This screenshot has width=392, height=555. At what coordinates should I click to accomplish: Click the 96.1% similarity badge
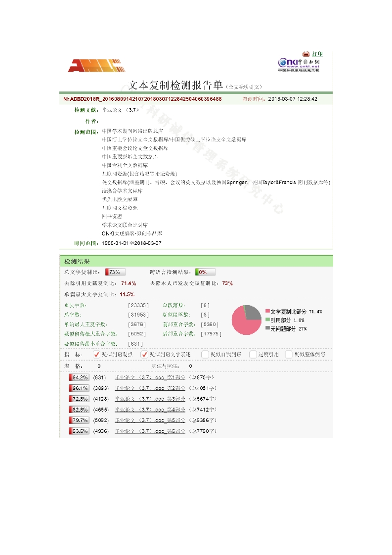(79, 388)
